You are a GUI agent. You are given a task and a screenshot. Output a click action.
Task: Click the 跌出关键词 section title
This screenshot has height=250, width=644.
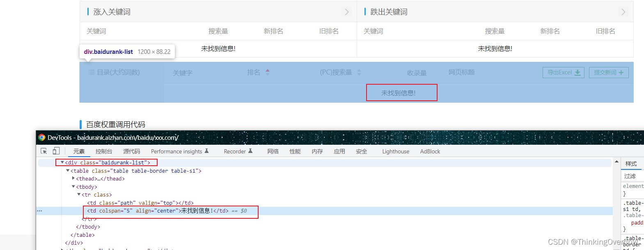pos(389,12)
